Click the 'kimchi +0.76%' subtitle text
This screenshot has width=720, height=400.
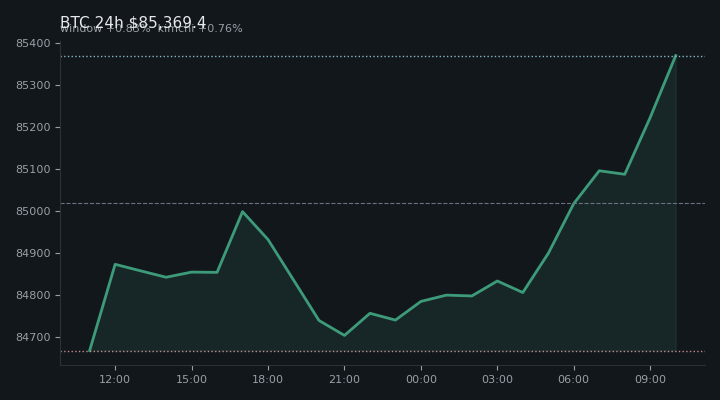coord(200,28)
